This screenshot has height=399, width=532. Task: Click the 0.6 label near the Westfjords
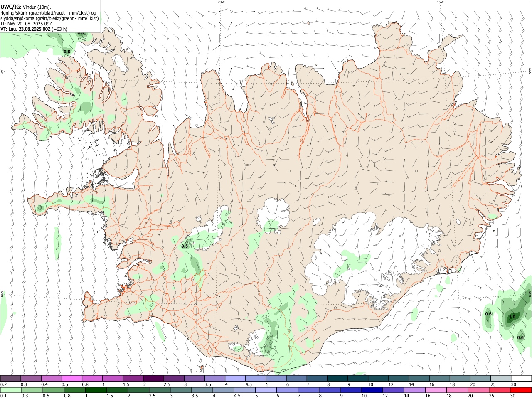pos(66,52)
